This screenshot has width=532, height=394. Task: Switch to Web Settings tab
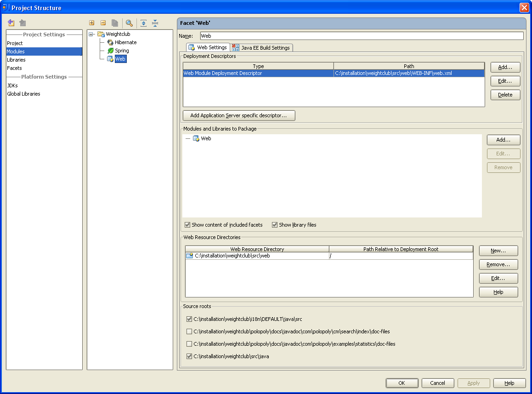208,47
